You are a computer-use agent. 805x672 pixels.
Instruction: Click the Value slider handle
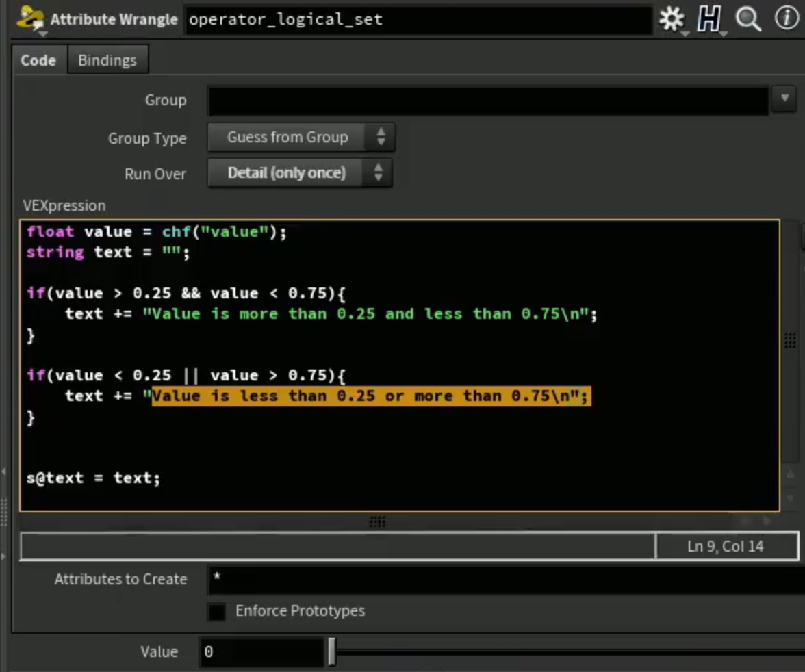pos(331,652)
